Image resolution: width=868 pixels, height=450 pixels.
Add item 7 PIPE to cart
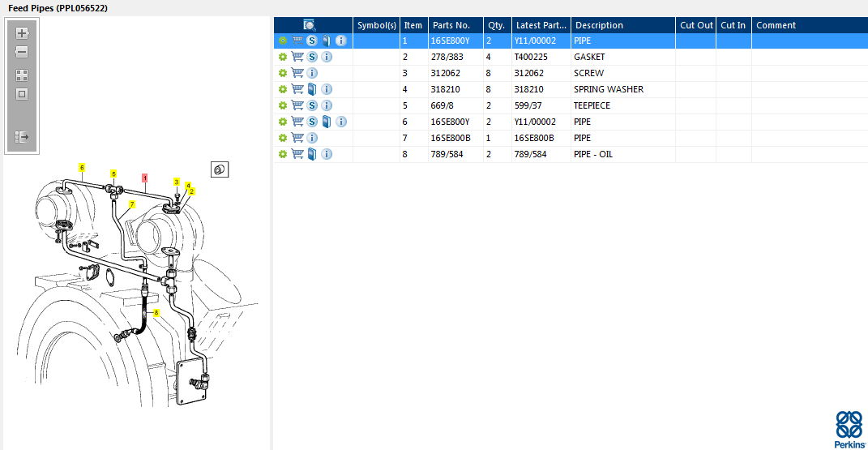[297, 138]
